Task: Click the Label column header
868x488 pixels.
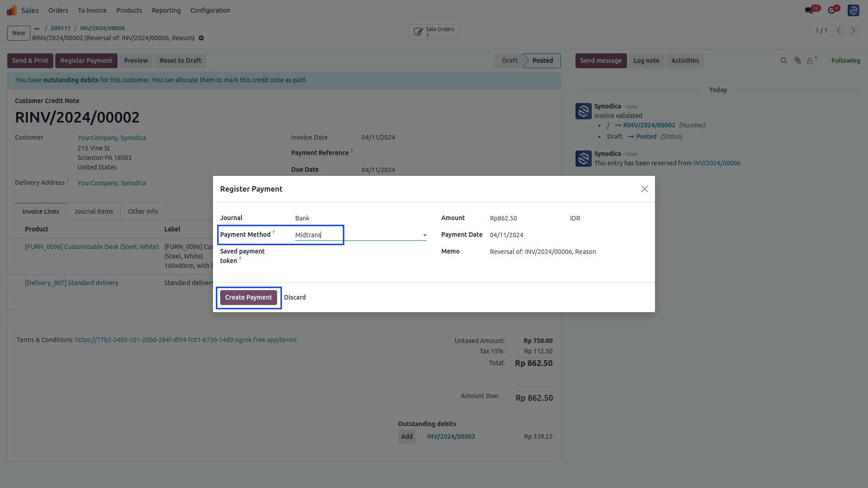Action: pyautogui.click(x=172, y=229)
